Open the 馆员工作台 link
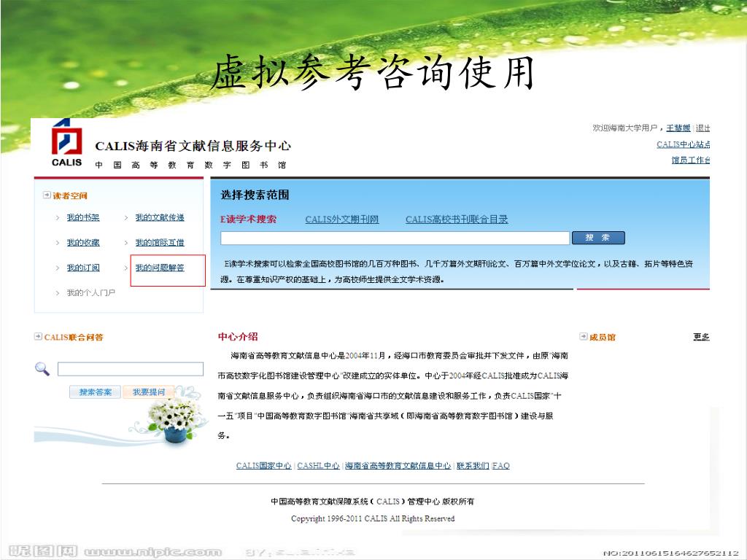The height and width of the screenshot is (560, 747). [x=691, y=160]
